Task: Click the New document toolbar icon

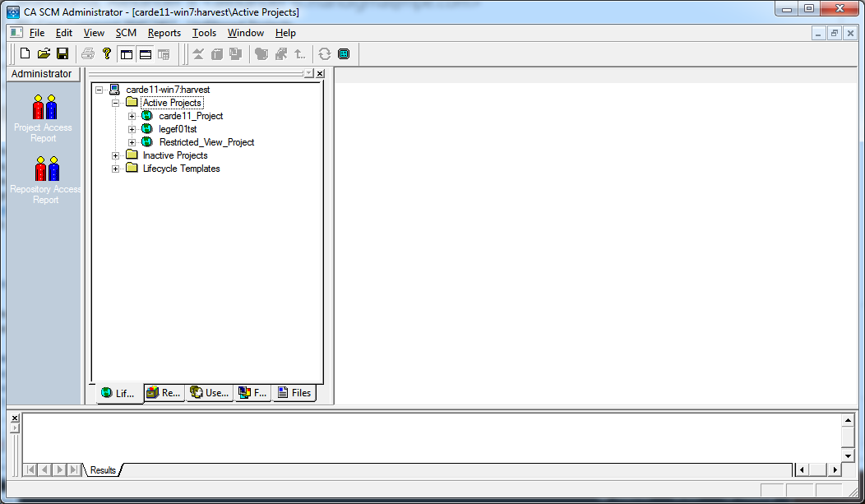Action: 25,53
